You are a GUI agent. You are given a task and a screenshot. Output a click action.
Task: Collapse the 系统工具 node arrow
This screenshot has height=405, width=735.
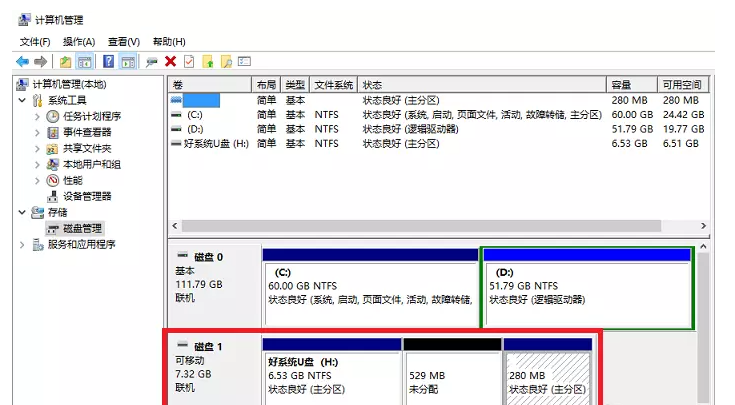(22, 100)
